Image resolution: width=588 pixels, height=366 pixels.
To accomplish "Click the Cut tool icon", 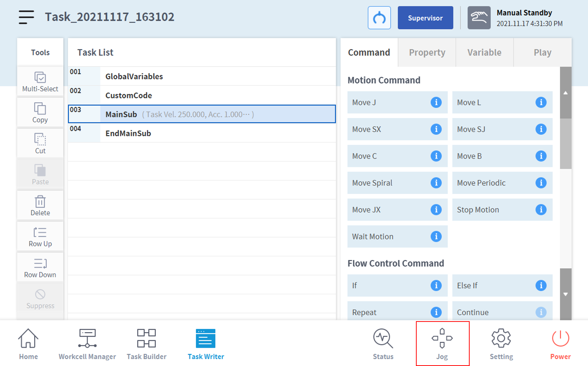I will click(x=40, y=140).
